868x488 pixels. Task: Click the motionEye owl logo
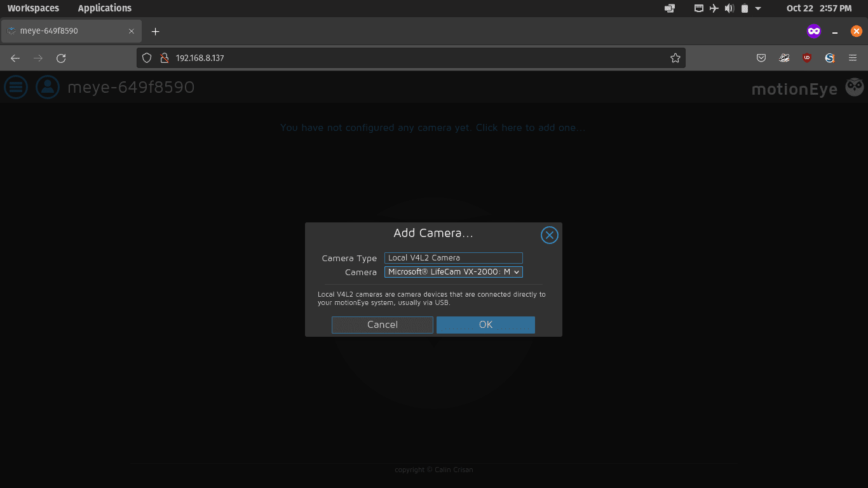point(855,88)
